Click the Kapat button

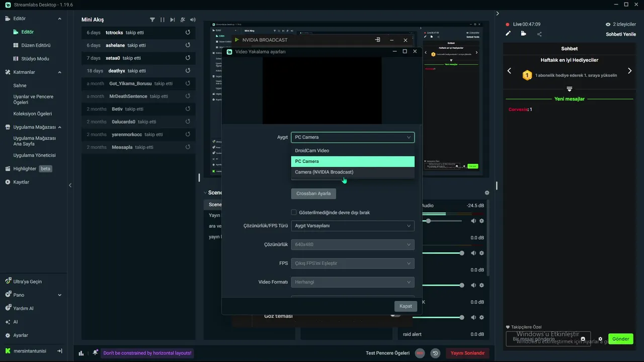point(406,306)
